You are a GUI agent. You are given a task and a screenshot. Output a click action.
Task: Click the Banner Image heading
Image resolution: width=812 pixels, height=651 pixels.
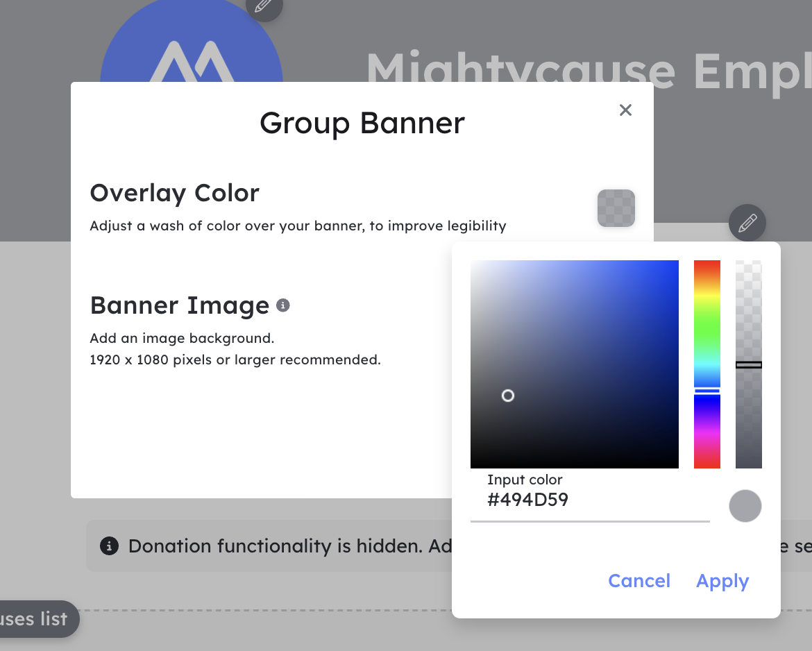180,305
